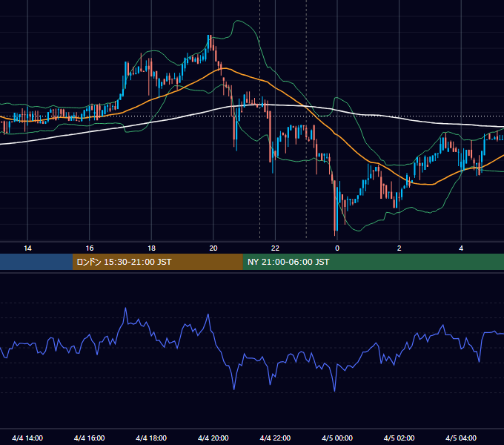Click the 20 hour label on price chart
This screenshot has height=445, width=504.
coord(213,248)
